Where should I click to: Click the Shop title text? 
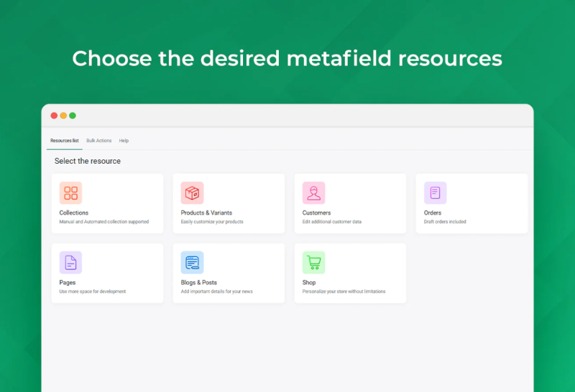[309, 282]
